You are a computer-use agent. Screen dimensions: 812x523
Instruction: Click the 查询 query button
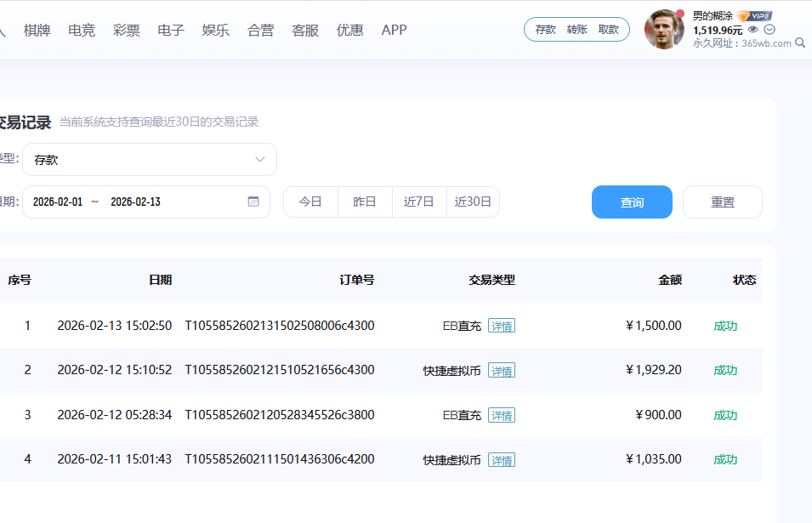[x=632, y=202]
